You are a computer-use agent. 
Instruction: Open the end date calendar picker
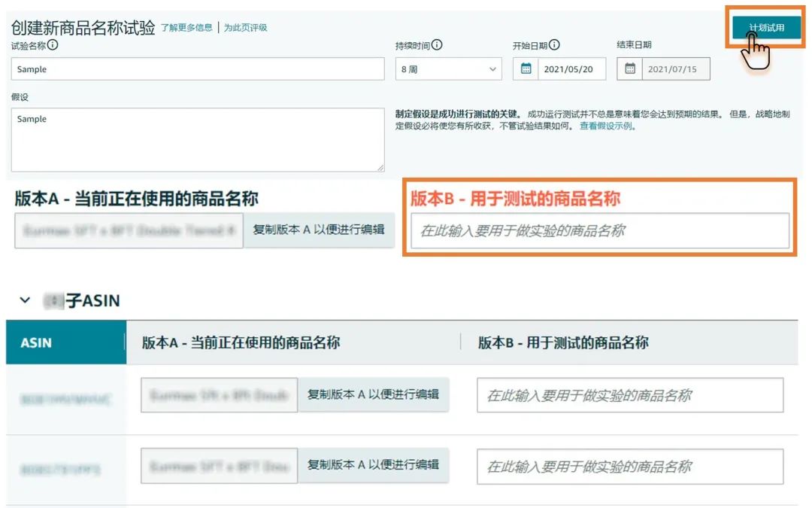(x=629, y=68)
